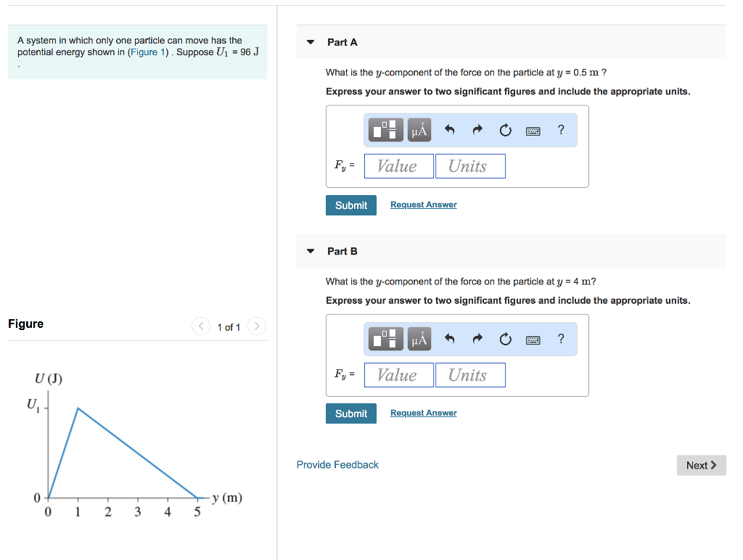Collapse the Part B section

coord(311,251)
